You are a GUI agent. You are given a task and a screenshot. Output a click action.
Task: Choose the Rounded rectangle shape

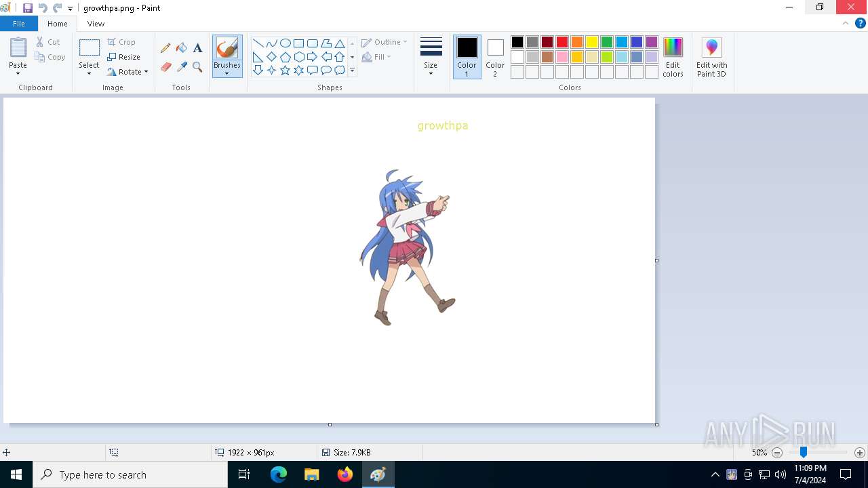[313, 43]
